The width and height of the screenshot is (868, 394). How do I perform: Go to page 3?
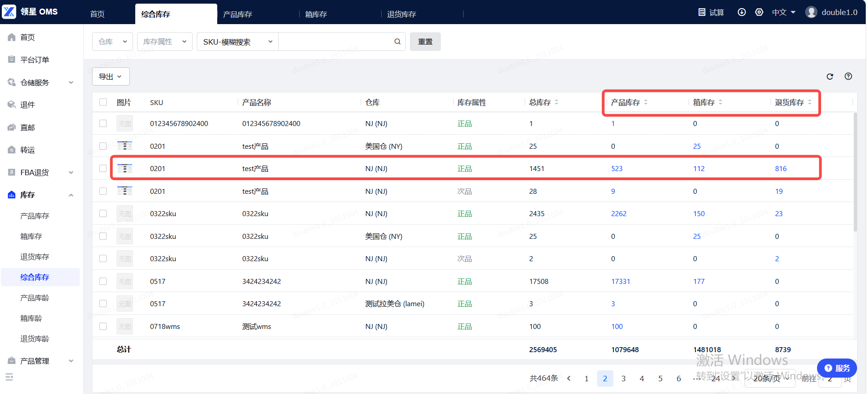tap(623, 378)
